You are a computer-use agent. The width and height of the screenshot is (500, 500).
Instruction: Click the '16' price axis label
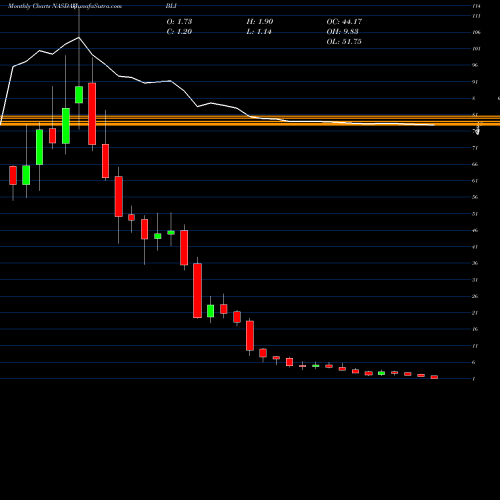point(475,329)
